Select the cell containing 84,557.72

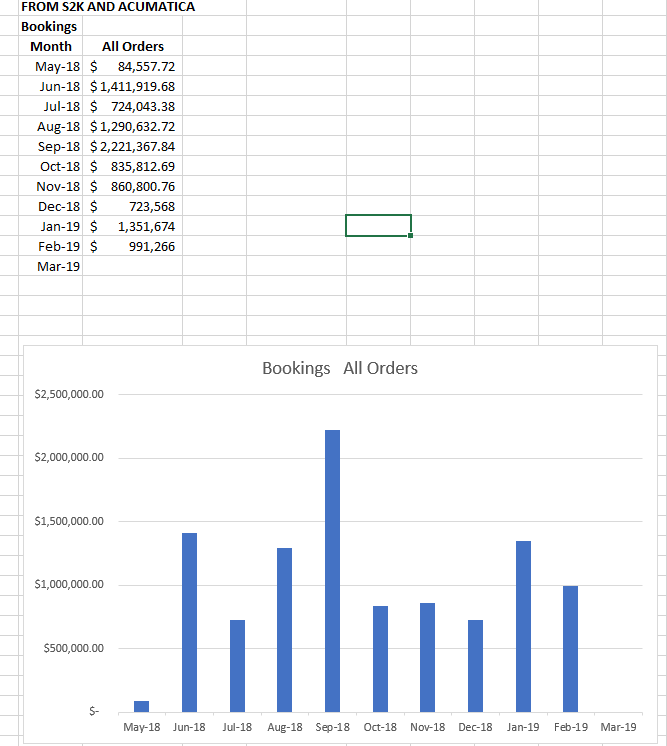click(x=133, y=66)
